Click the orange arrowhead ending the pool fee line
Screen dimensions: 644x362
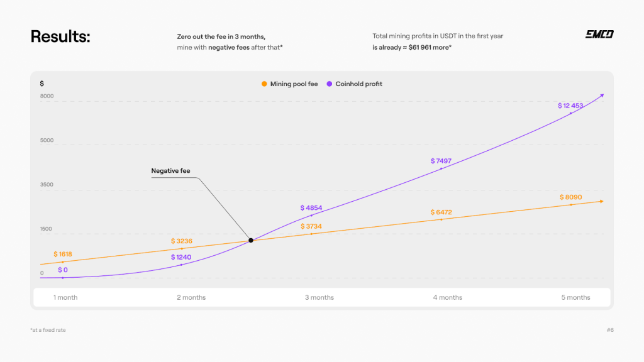[x=601, y=201]
